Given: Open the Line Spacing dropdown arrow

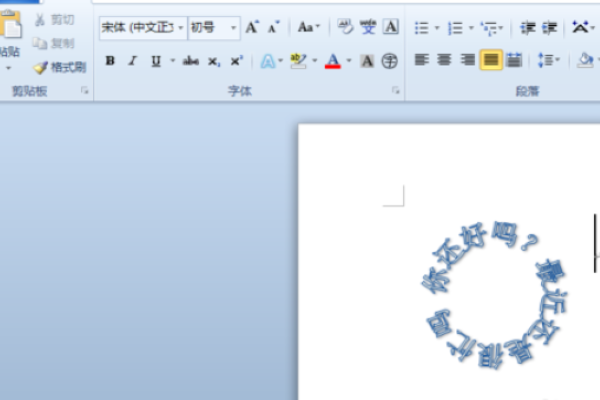Looking at the screenshot, I should 558,59.
